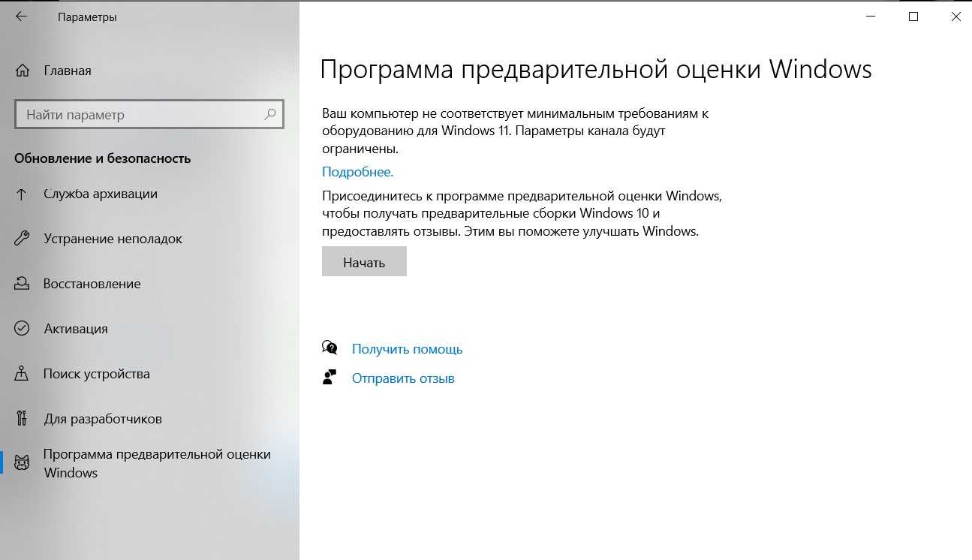Viewport: 972px width, 560px height.
Task: Click the magnifier icon in search box
Action: pos(270,115)
